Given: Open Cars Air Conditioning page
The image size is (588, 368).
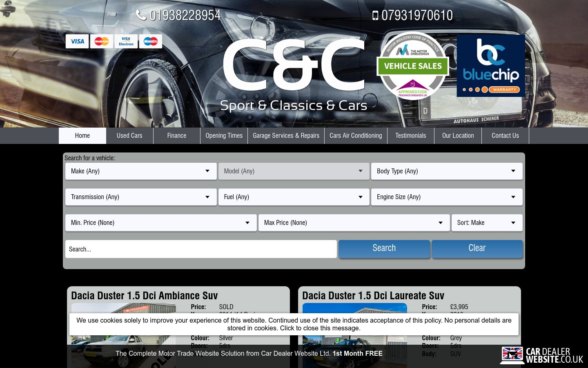Looking at the screenshot, I should pos(356,136).
